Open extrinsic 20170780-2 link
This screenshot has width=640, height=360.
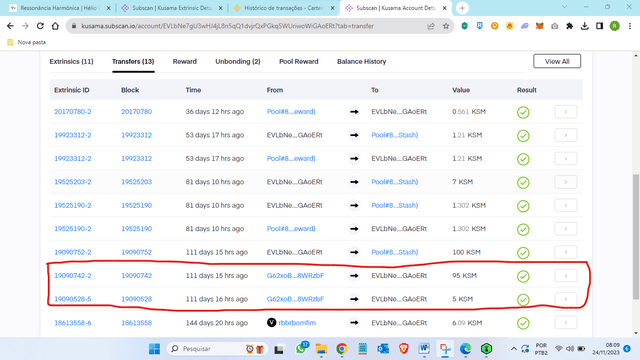73,112
